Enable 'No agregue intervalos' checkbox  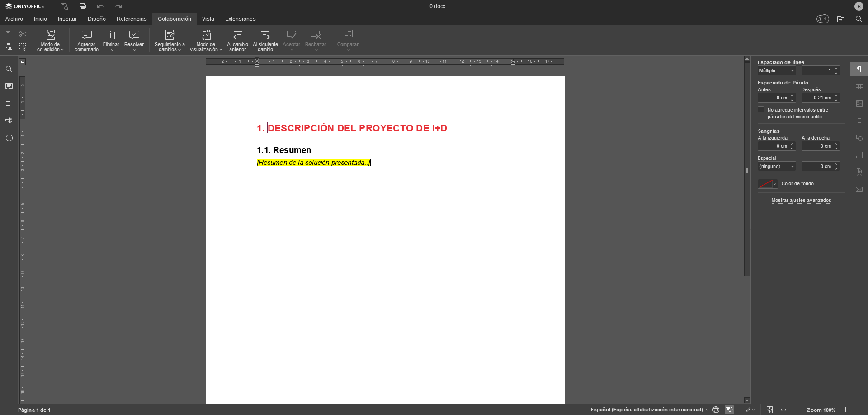pos(761,110)
